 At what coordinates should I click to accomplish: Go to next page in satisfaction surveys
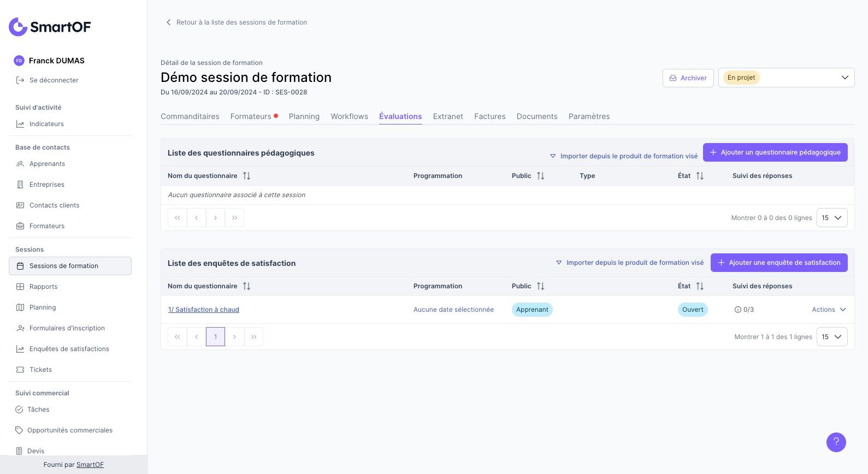(234, 337)
